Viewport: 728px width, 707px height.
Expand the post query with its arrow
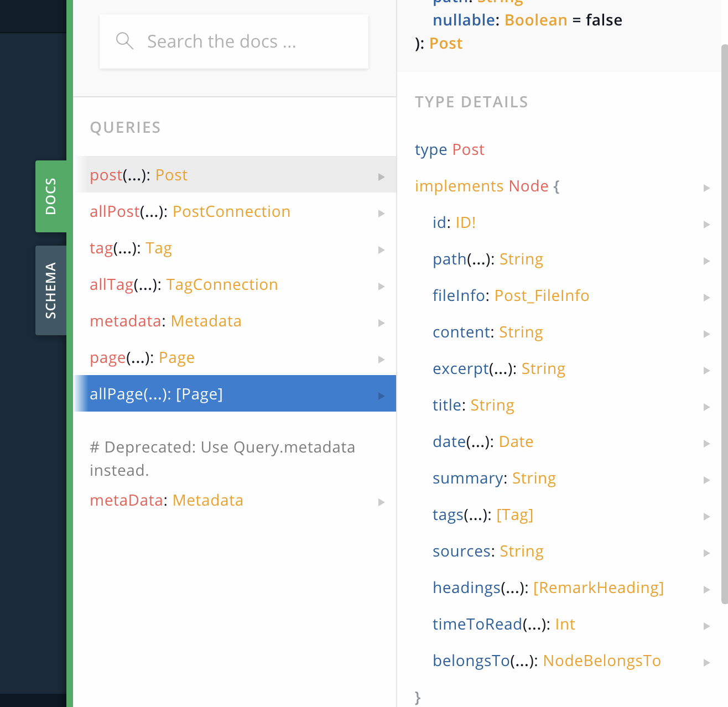tap(381, 176)
